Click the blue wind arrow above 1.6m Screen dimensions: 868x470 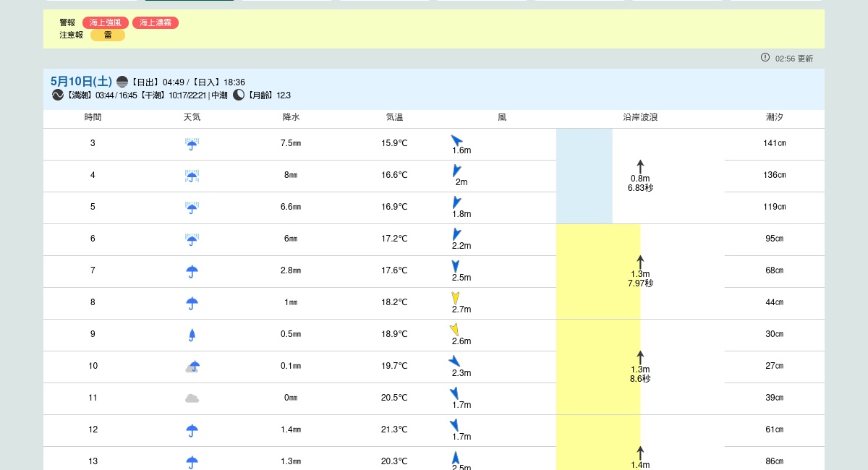click(456, 140)
